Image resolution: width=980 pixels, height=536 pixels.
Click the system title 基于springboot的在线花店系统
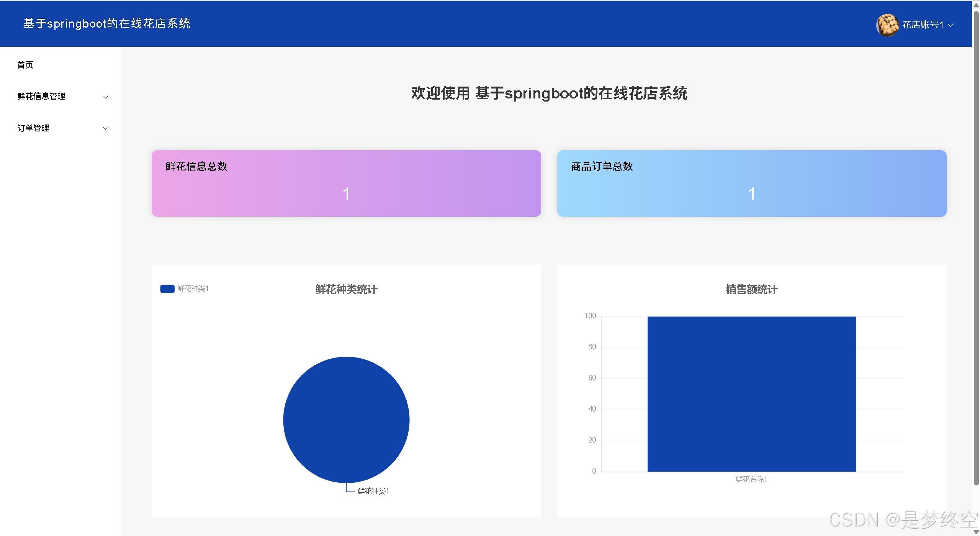click(x=106, y=23)
